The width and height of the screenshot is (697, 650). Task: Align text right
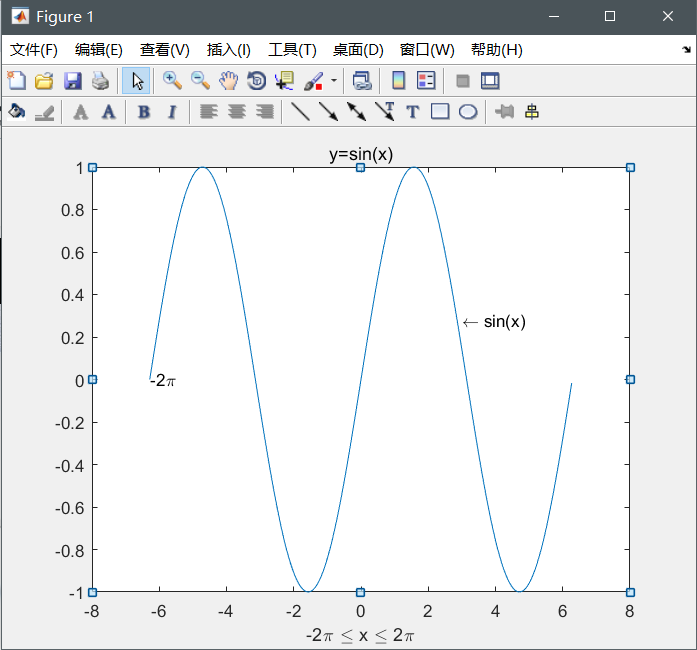point(264,112)
